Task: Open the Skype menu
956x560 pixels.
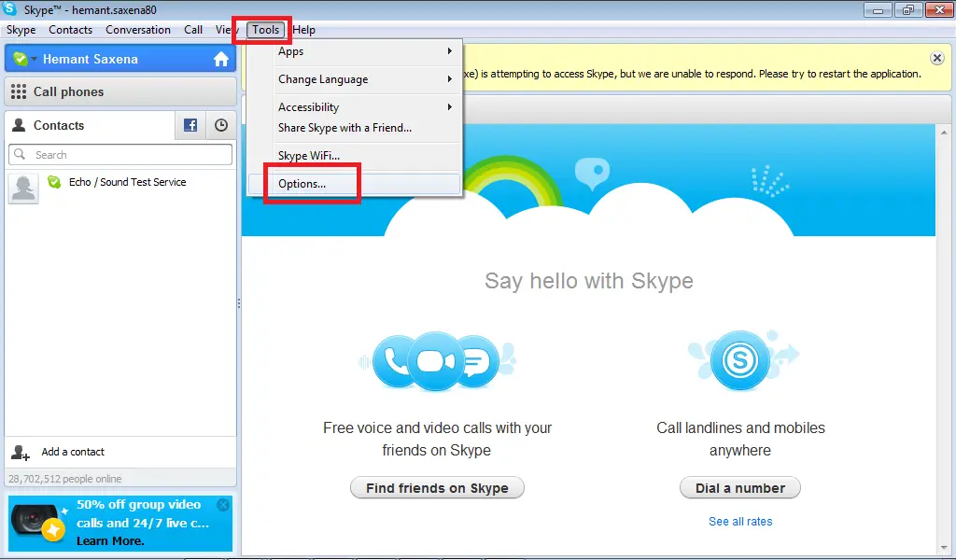Action: point(21,30)
